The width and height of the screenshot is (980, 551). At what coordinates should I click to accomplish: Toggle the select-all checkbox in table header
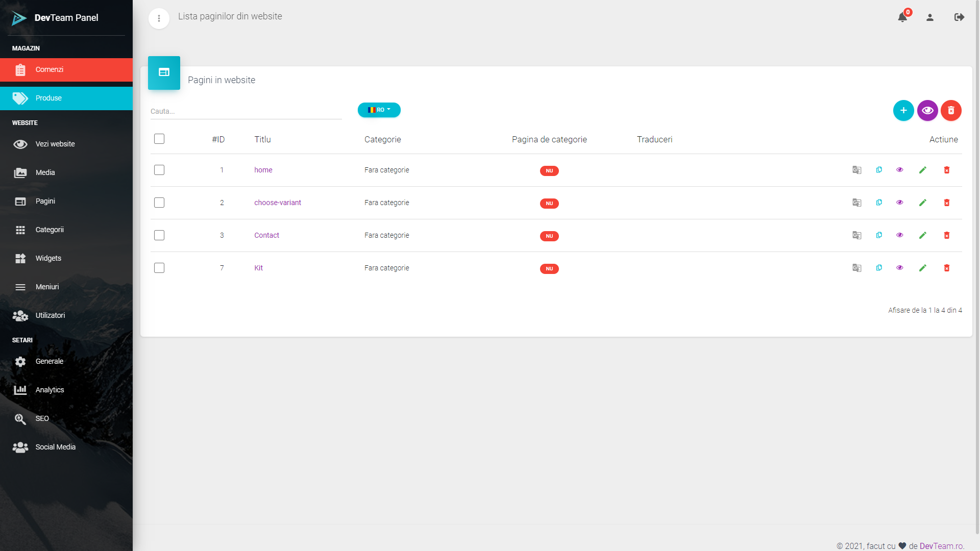[159, 139]
